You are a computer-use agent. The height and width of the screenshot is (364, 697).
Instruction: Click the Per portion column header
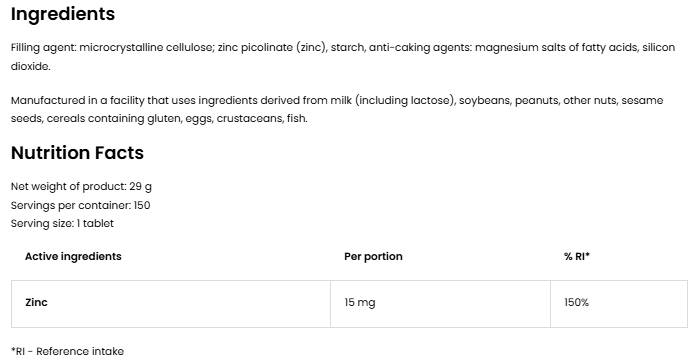point(373,256)
